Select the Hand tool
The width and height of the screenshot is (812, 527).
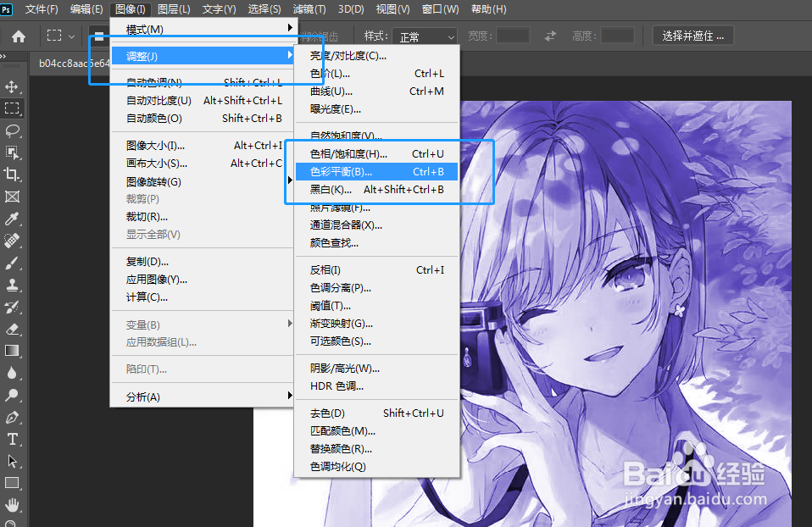[x=12, y=505]
